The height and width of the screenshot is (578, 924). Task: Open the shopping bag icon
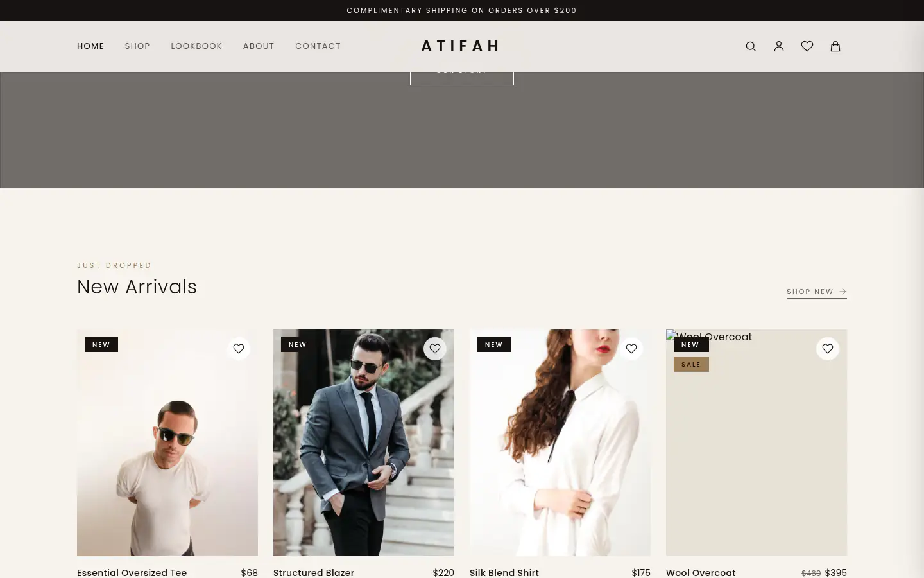click(835, 46)
